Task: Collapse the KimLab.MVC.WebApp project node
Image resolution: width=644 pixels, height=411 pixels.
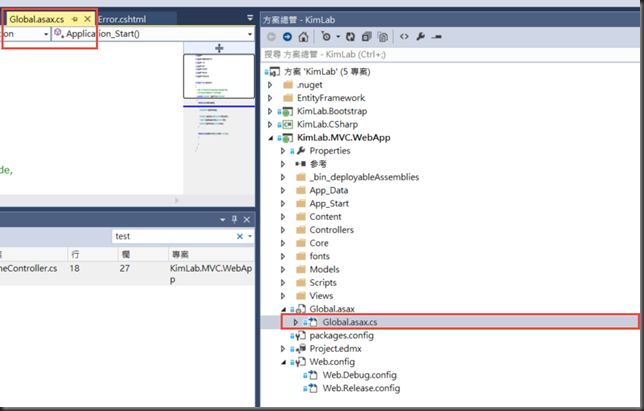Action: point(270,138)
